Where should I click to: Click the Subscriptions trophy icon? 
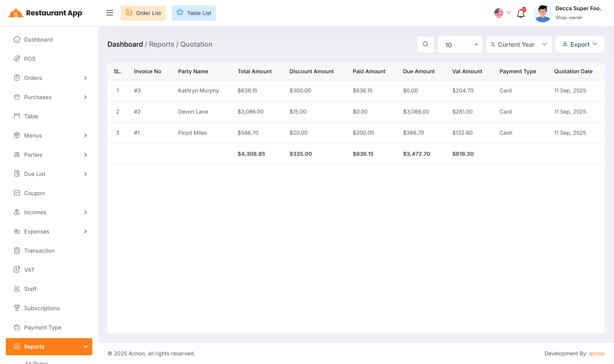coord(17,308)
